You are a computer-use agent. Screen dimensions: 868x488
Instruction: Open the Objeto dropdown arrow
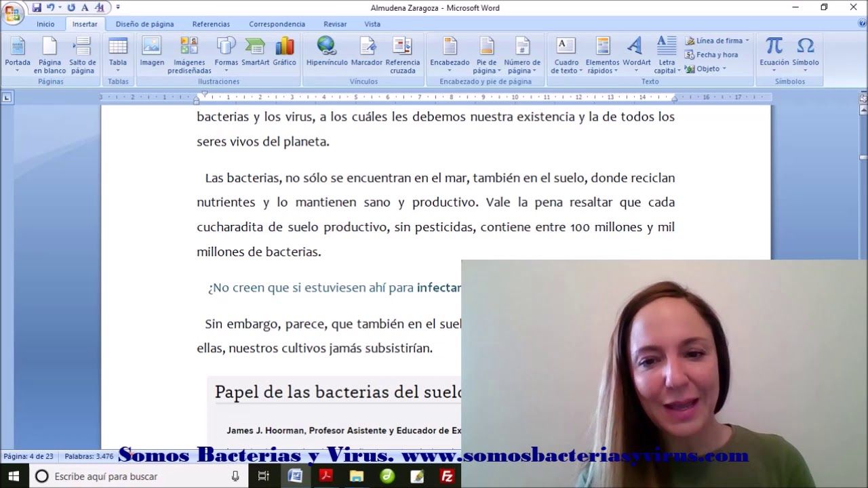[724, 68]
